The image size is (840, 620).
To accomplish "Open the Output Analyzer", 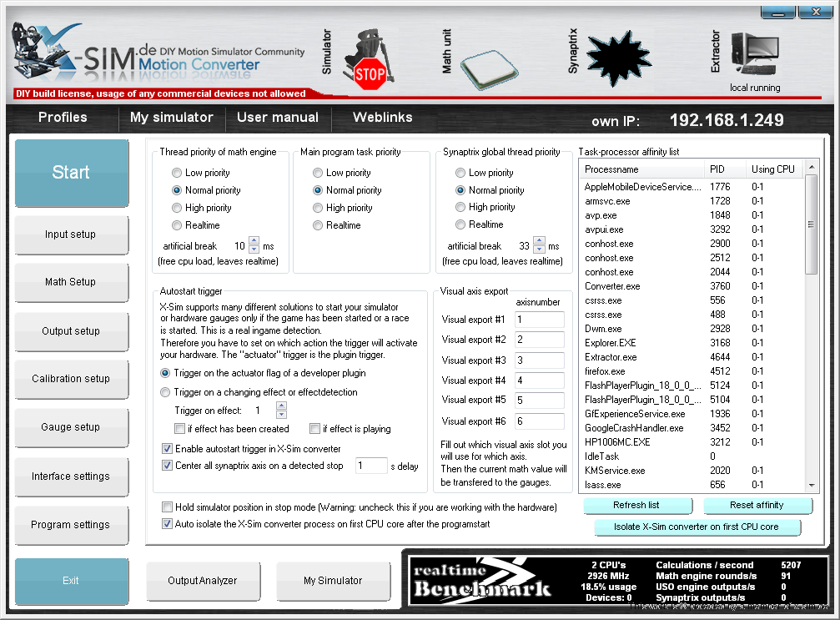I will (x=202, y=581).
